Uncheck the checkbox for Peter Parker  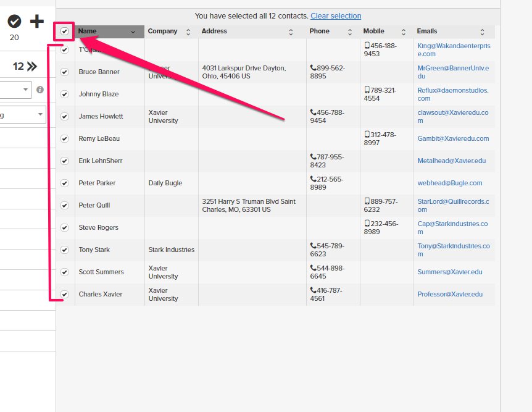point(65,183)
